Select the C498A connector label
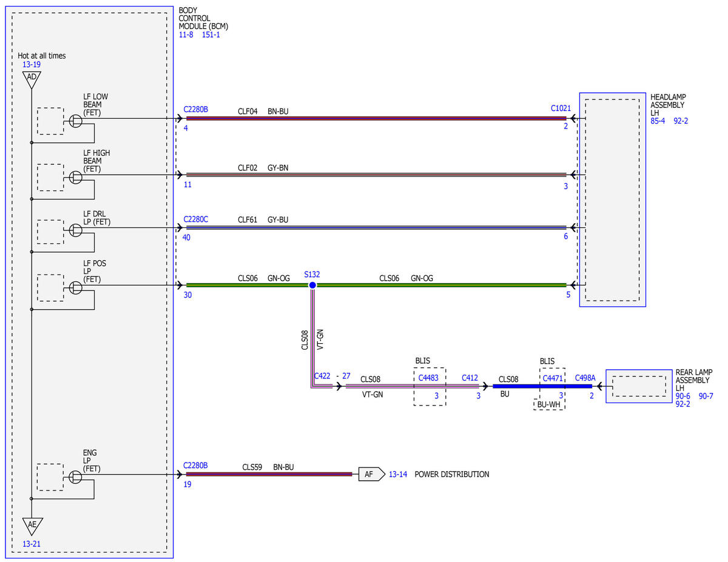This screenshot has width=728, height=562. [585, 378]
